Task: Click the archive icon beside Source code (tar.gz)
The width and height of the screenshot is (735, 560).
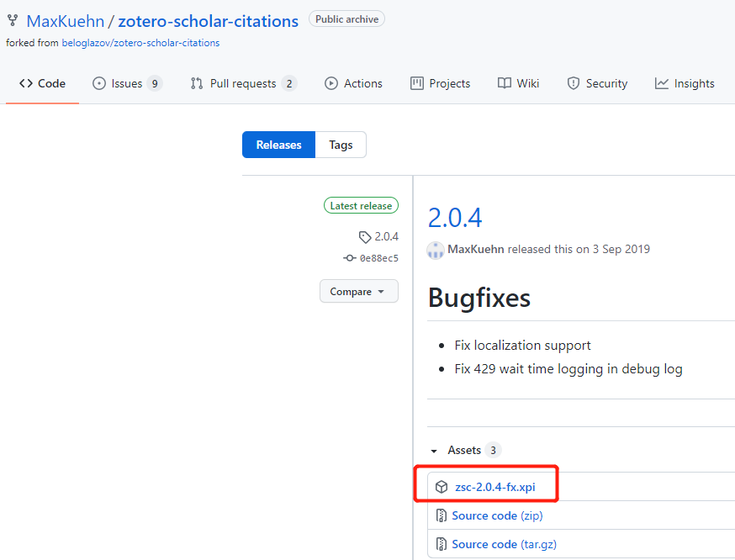Action: (x=442, y=545)
